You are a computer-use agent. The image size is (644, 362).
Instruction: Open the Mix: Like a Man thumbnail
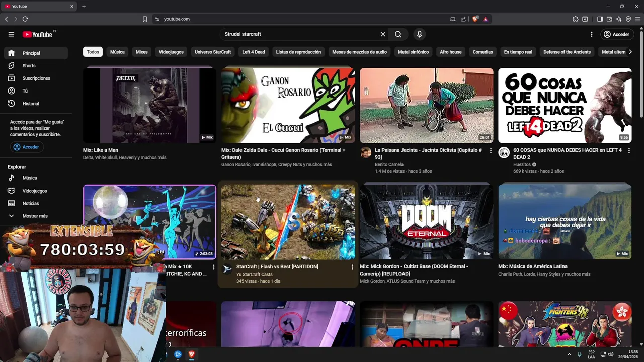click(149, 106)
